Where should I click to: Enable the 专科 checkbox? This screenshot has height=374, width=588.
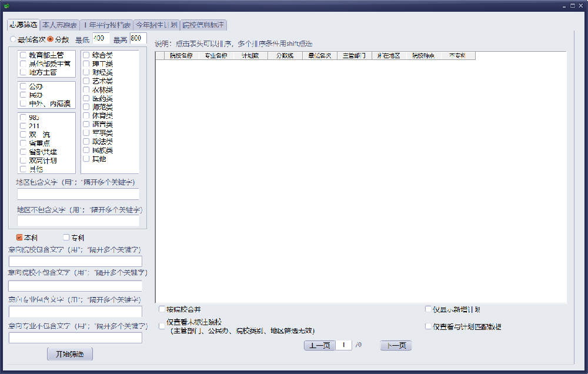point(66,238)
